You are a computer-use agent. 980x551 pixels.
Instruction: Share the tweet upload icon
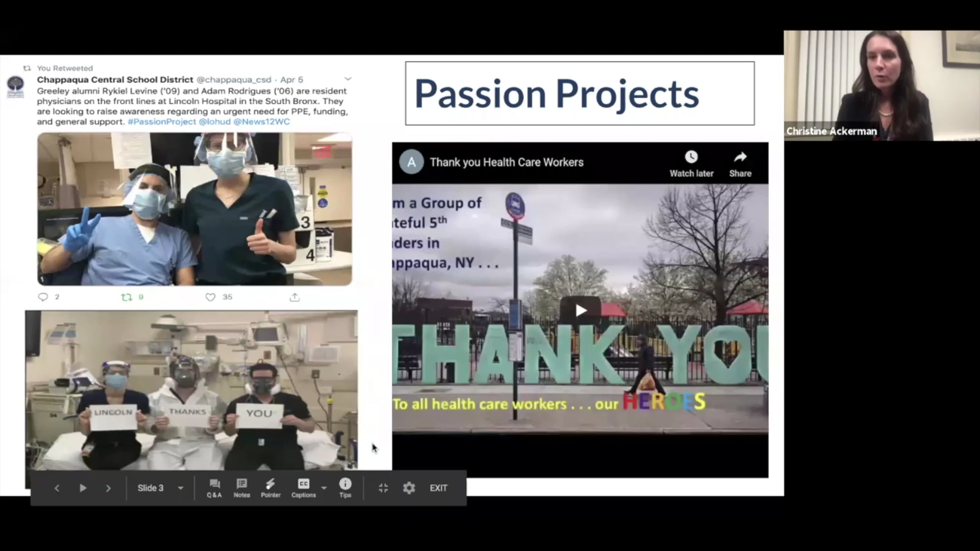point(294,297)
